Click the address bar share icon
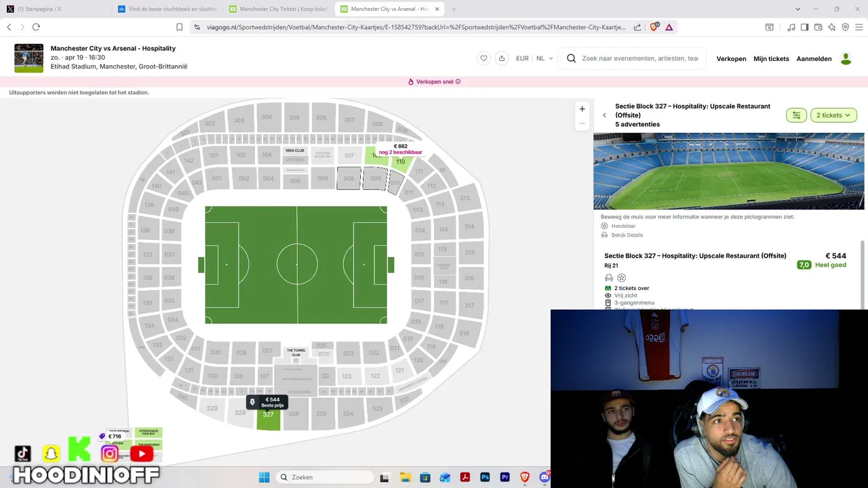The height and width of the screenshot is (488, 868). [637, 27]
